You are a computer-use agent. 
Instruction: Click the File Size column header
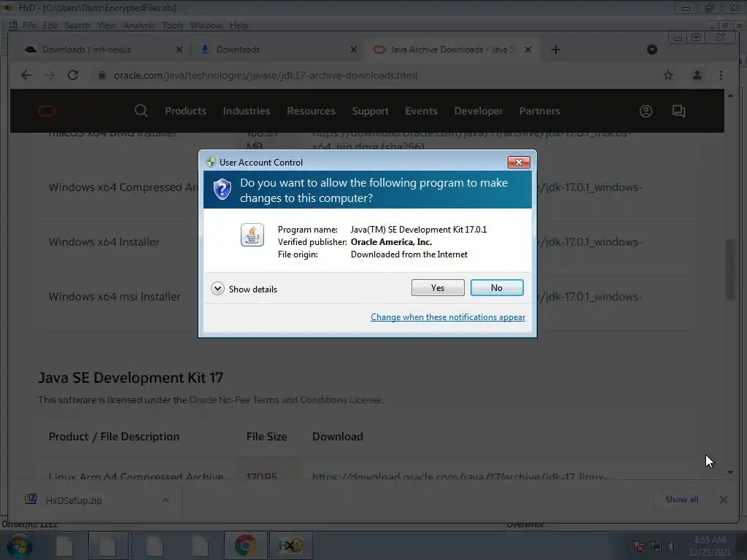266,437
